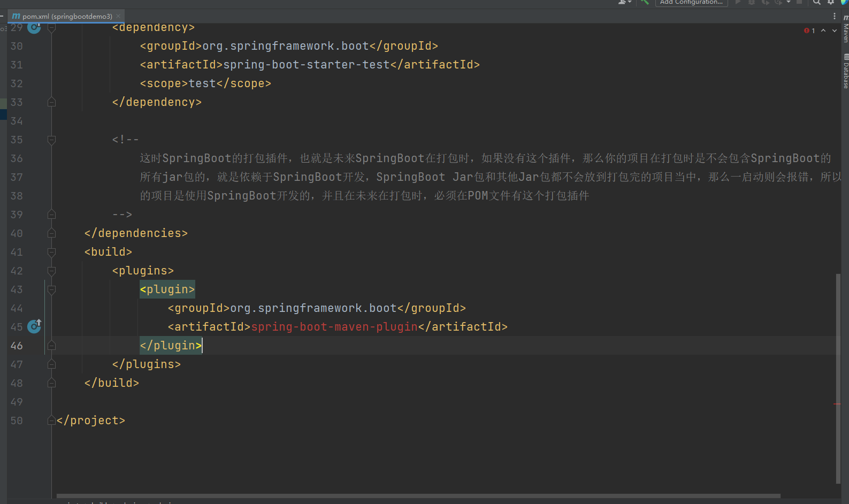Viewport: 849px width, 504px height.
Task: Open the run options dropdown arrow beside Profiler
Action: 788,2
